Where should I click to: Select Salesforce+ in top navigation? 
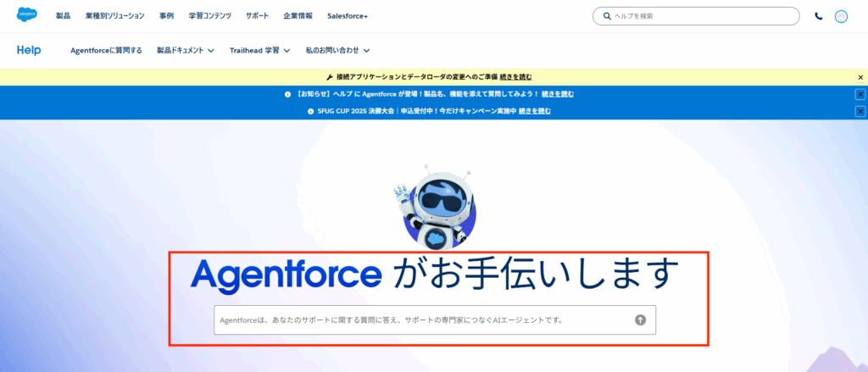[x=348, y=16]
